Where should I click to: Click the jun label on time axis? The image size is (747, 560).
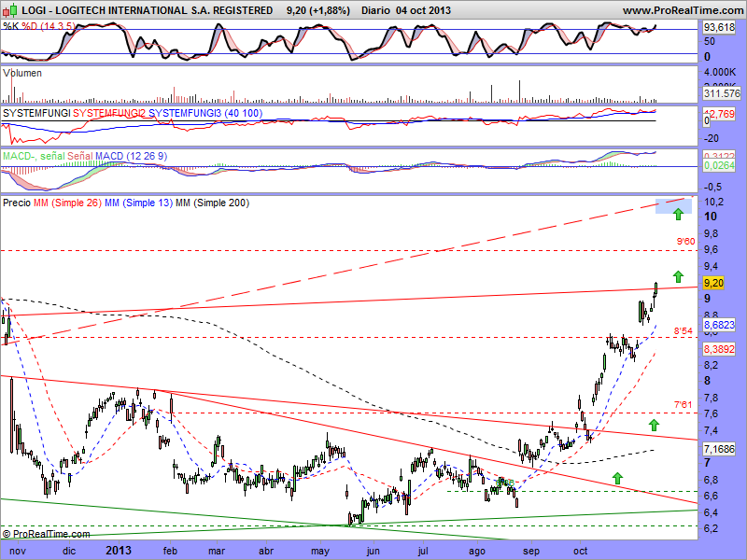pyautogui.click(x=373, y=551)
